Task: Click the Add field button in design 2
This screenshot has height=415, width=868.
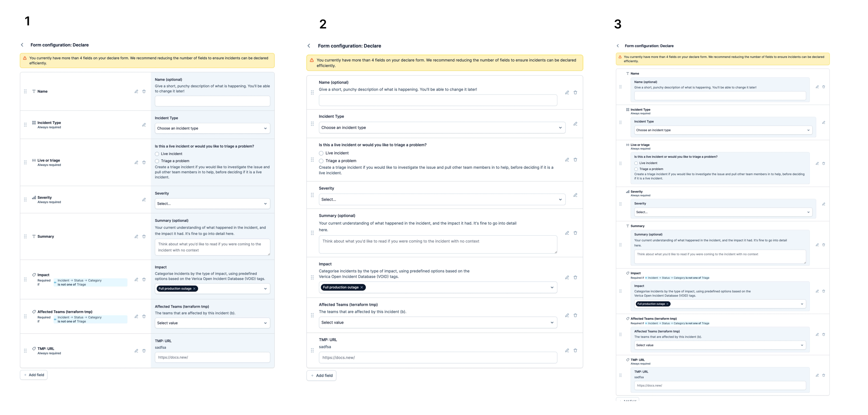Action: click(321, 376)
